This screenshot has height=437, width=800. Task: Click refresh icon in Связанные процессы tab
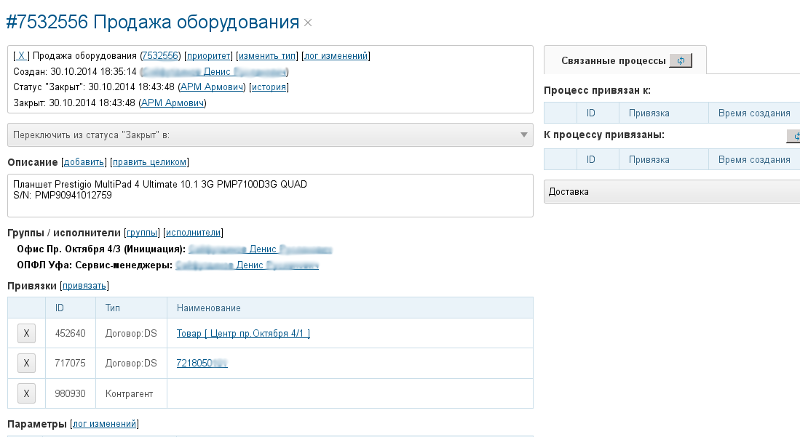click(x=680, y=61)
